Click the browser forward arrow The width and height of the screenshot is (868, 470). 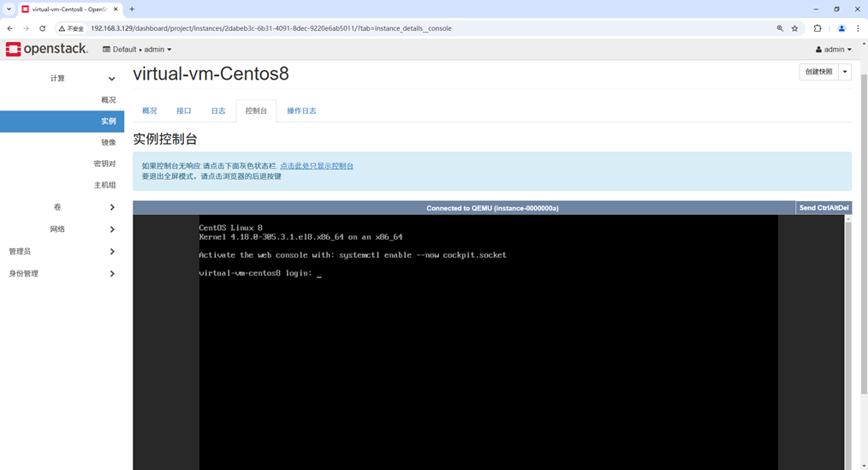[x=26, y=28]
